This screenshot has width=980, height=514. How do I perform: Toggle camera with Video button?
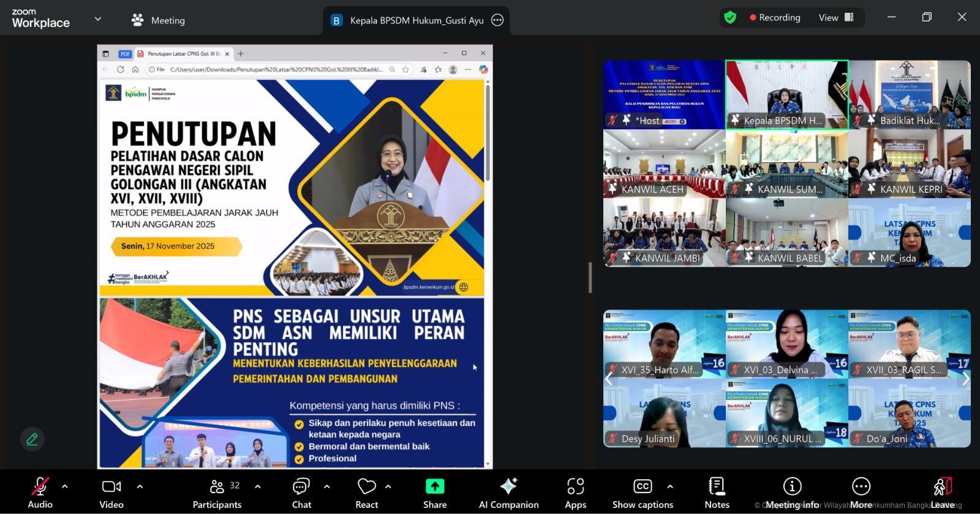tap(111, 493)
